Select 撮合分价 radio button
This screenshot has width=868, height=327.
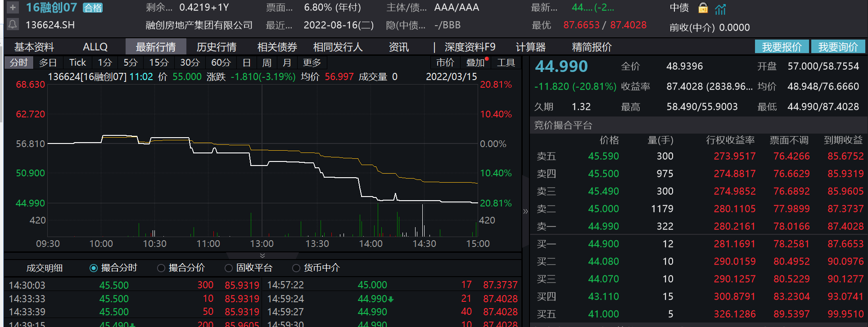[161, 268]
